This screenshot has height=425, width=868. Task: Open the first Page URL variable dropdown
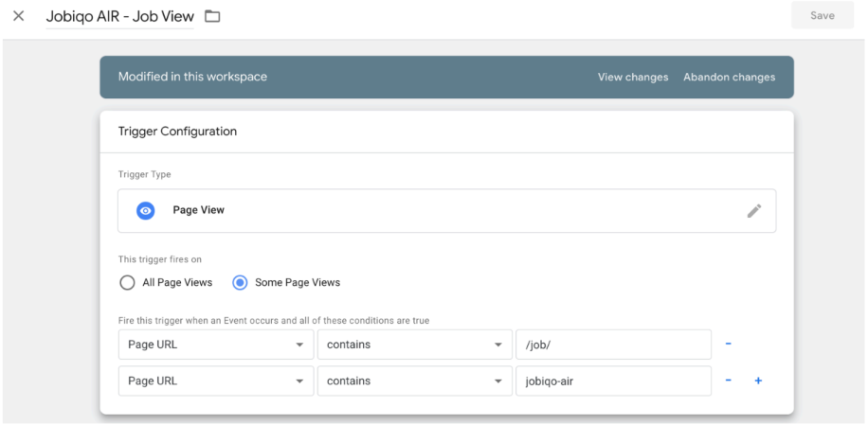point(215,345)
